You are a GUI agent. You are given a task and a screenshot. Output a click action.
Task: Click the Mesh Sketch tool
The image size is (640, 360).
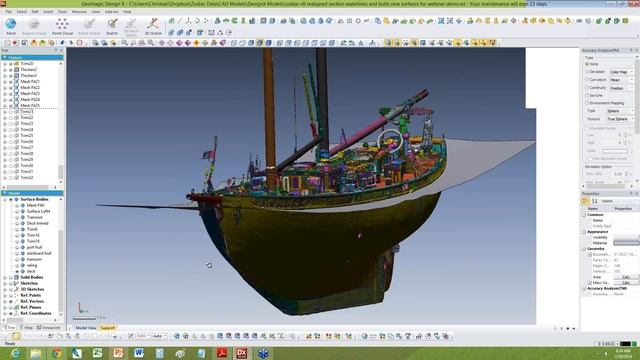[89, 27]
